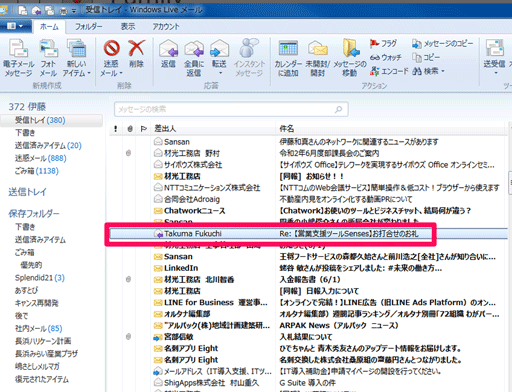Sort by priority column header
Viewport: 512px width, 392px height.
pos(116,129)
